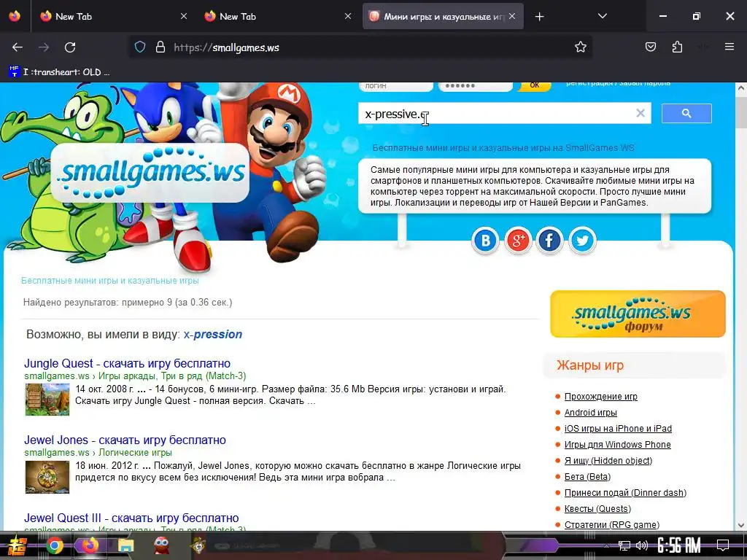
Task: Click the address bar URL field
Action: point(362,47)
